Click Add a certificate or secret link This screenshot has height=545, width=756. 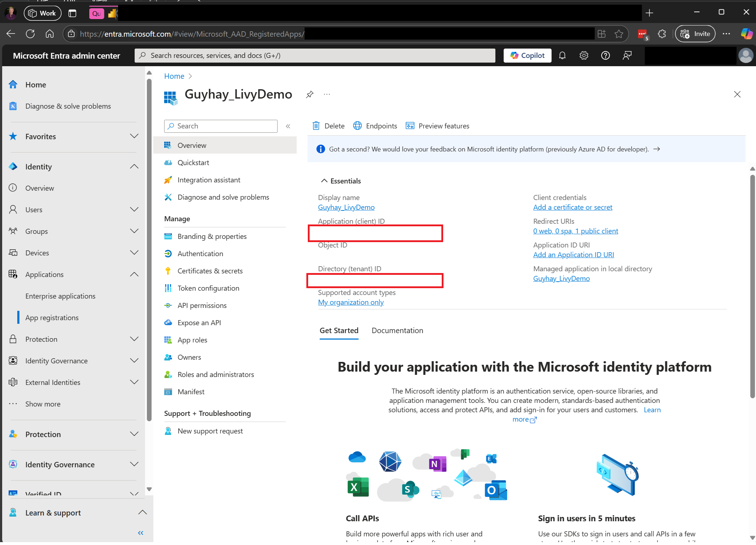click(x=572, y=207)
